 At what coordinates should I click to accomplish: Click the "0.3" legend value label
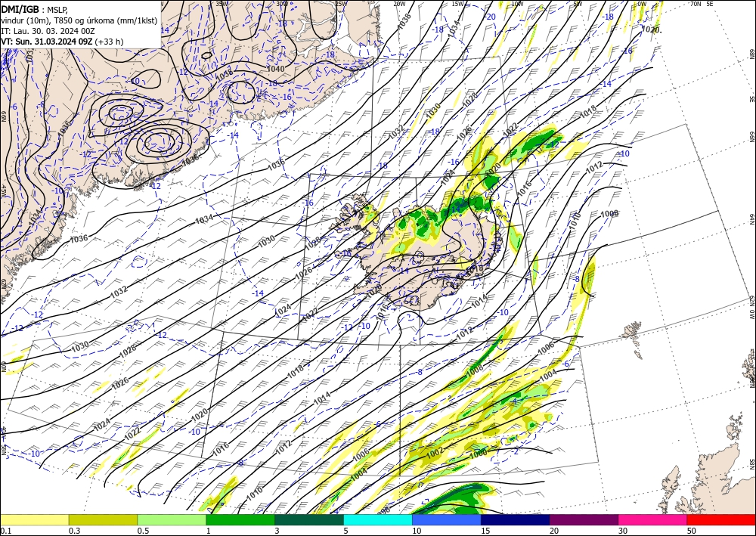pos(74,531)
